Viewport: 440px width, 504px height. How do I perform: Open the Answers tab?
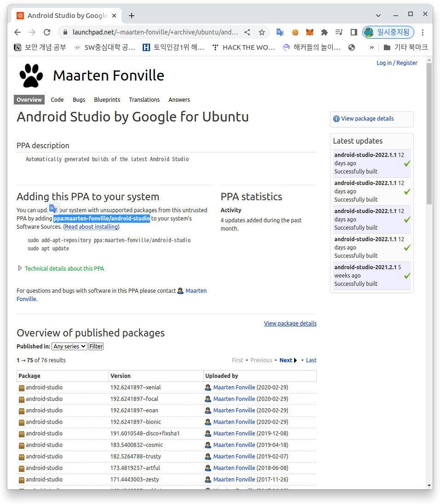pyautogui.click(x=179, y=99)
